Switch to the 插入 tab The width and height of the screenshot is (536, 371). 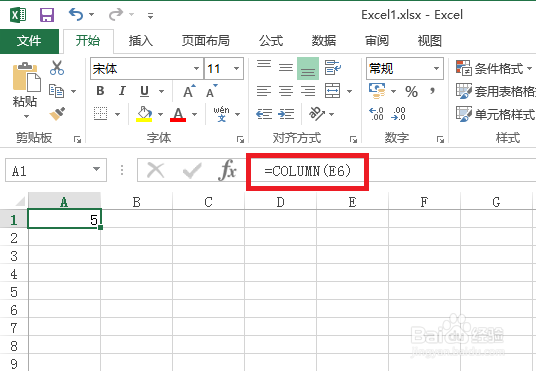[141, 41]
